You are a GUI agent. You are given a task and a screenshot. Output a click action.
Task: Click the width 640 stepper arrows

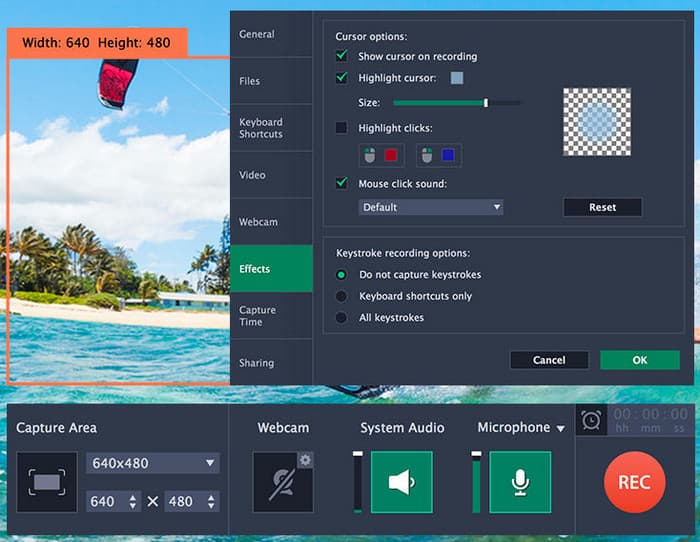[133, 501]
